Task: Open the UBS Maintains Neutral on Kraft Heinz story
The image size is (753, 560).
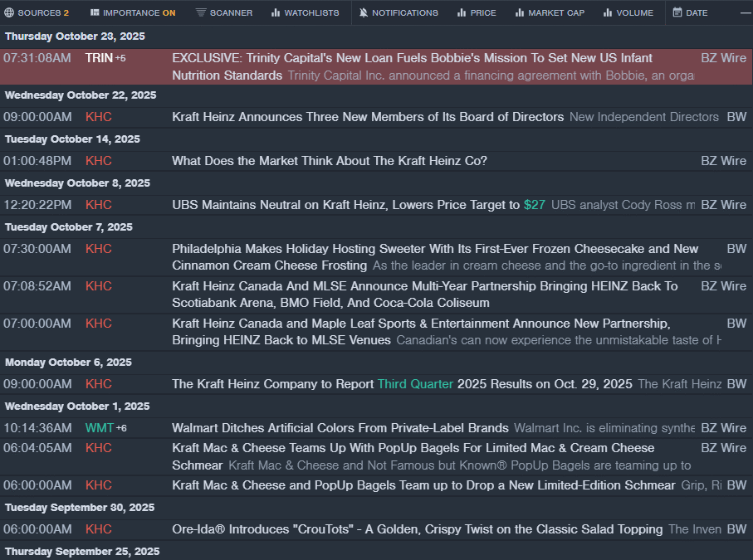Action: point(347,205)
